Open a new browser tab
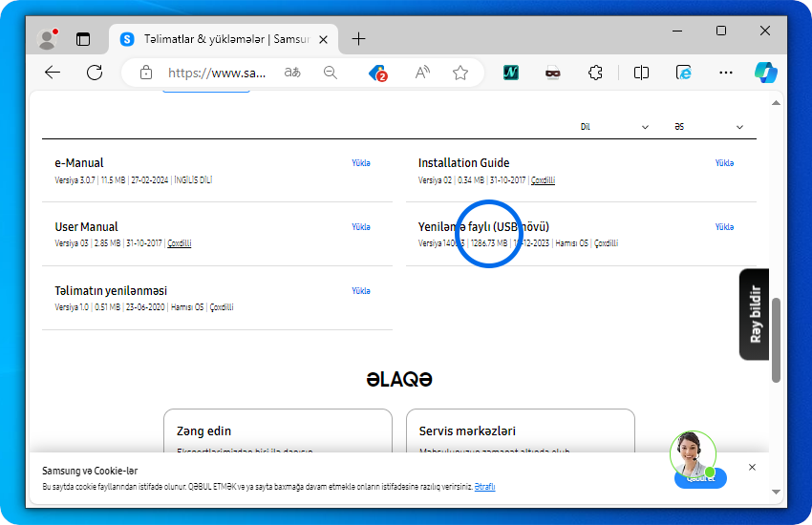The height and width of the screenshot is (525, 812). (358, 39)
